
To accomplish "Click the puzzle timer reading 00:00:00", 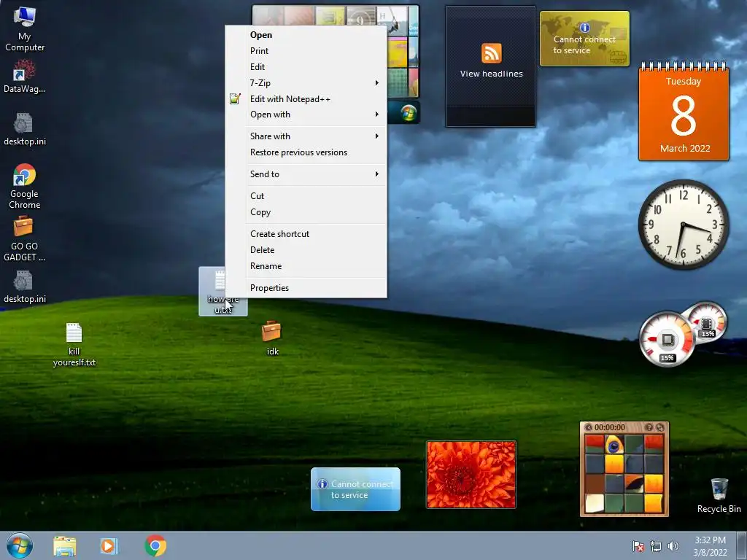I will point(609,427).
